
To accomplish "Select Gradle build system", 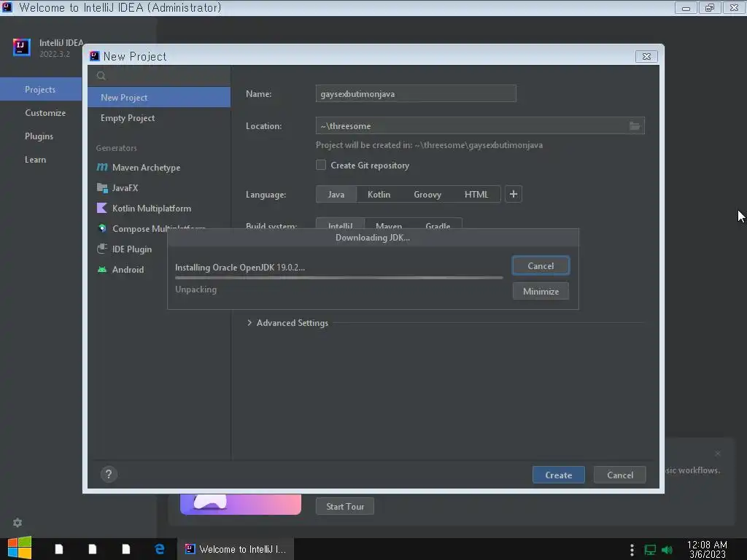I will coord(438,223).
